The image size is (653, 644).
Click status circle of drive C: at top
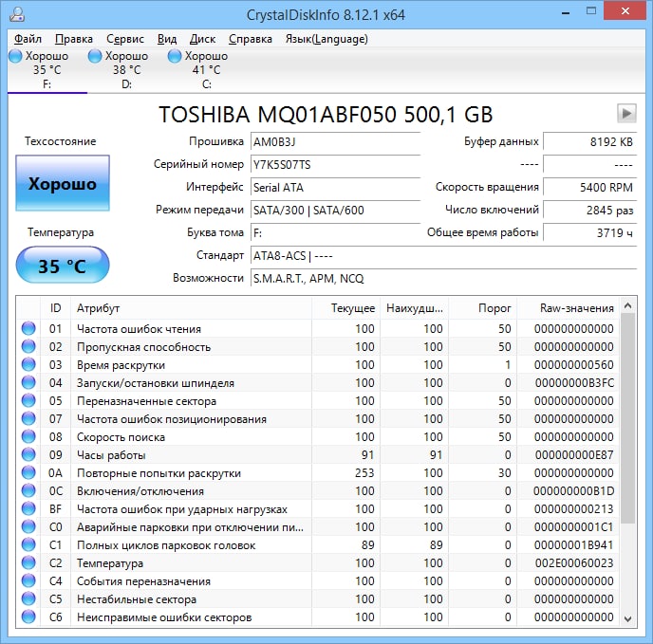(175, 56)
